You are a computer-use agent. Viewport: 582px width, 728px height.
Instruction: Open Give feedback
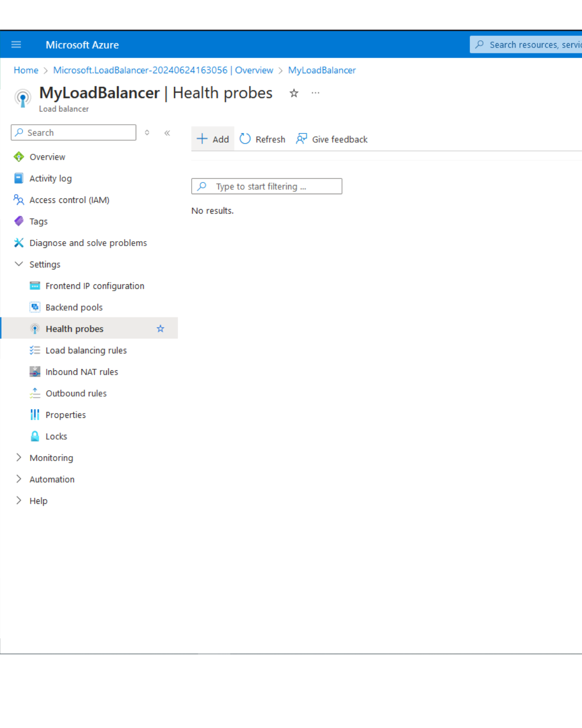point(332,139)
